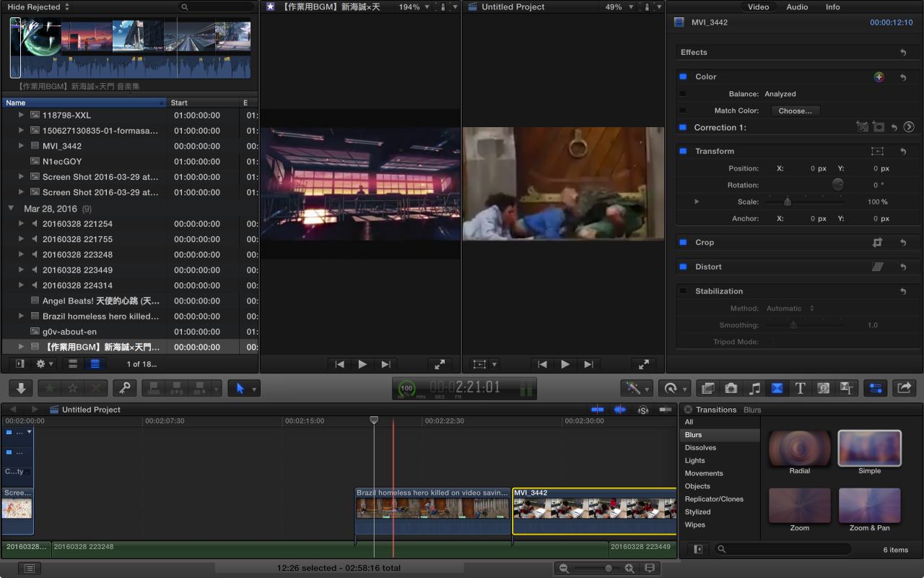Disable the Color effect checkbox
This screenshot has height=578, width=924.
pos(683,77)
